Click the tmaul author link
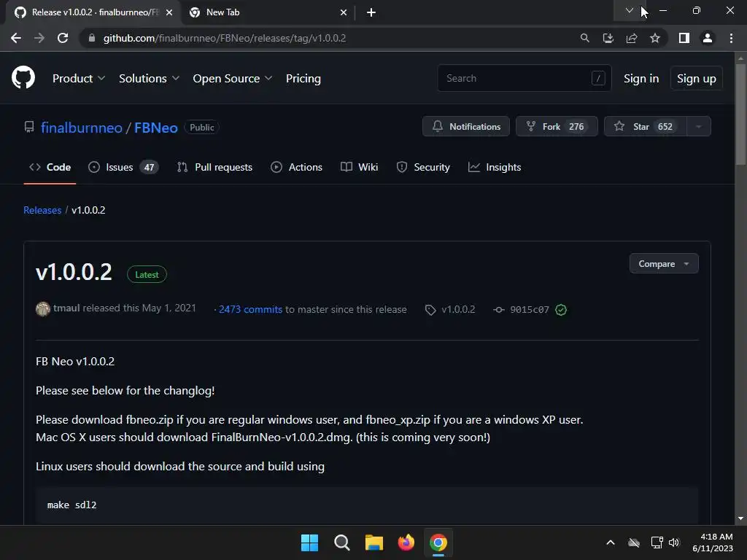Viewport: 747px width, 560px height. [66, 308]
